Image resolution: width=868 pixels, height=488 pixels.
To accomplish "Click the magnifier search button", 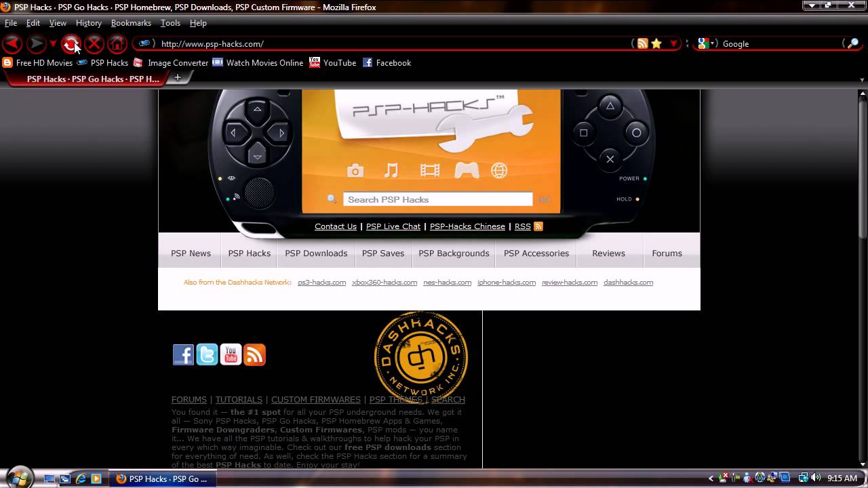I will point(851,43).
